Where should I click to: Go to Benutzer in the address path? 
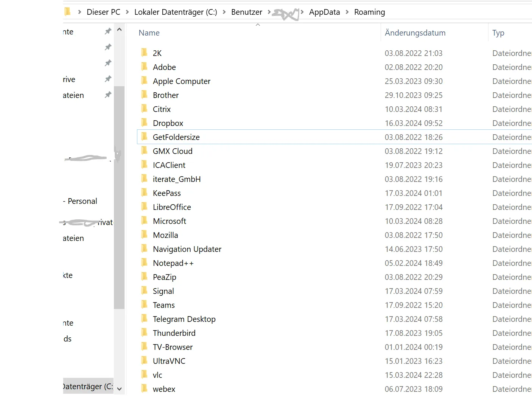(247, 12)
